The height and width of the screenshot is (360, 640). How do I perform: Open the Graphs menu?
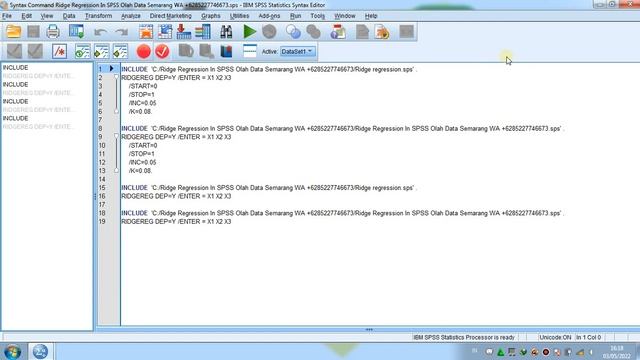coord(211,16)
